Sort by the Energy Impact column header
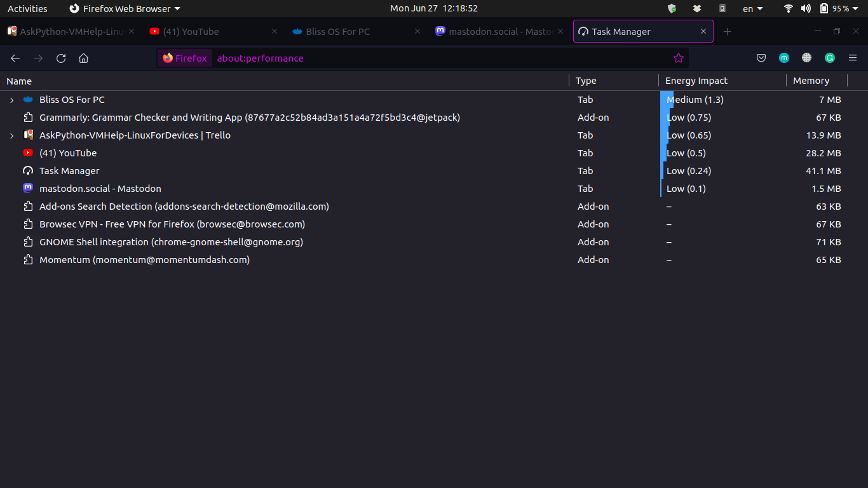 696,81
